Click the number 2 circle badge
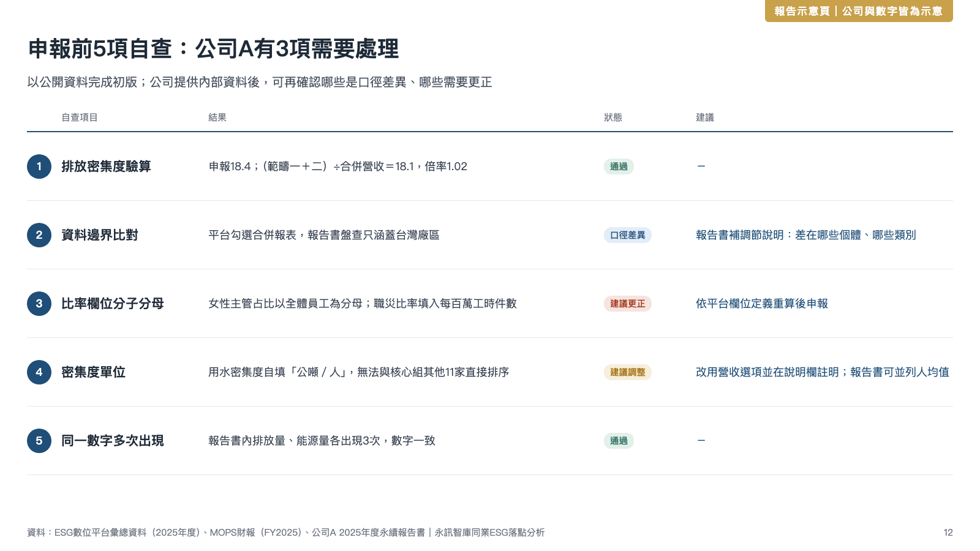 pos(39,235)
